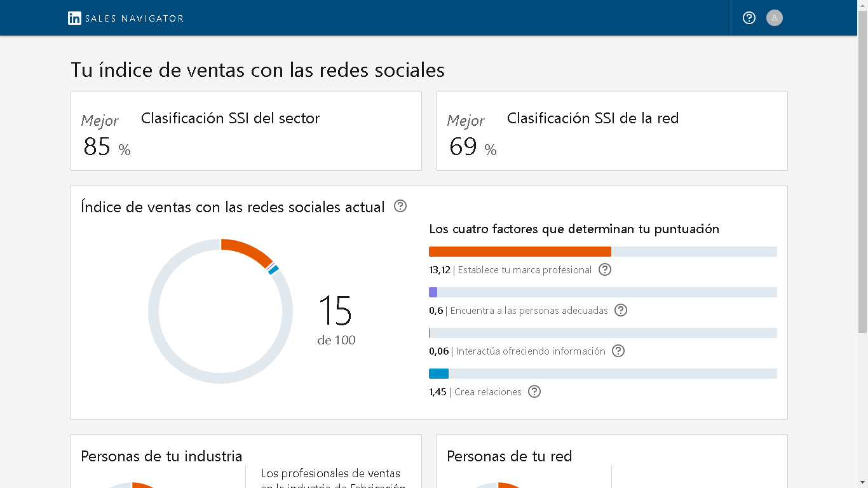868x488 pixels.
Task: Click the 85 % sector ranking value
Action: [x=107, y=147]
